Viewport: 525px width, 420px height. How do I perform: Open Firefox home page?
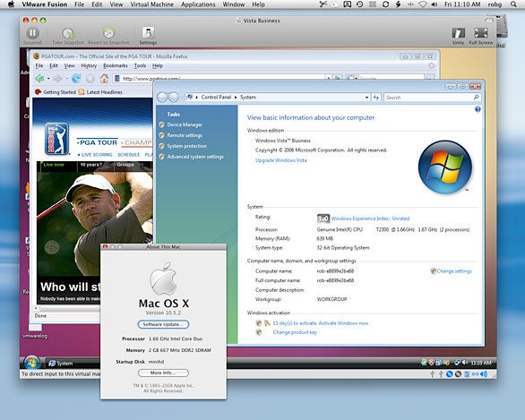click(x=104, y=78)
